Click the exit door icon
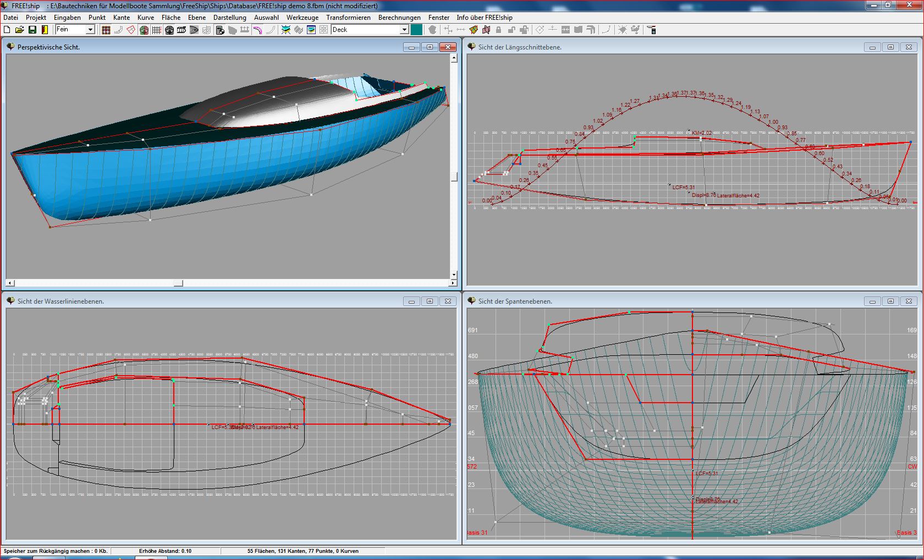This screenshot has width=924, height=560. pyautogui.click(x=45, y=30)
